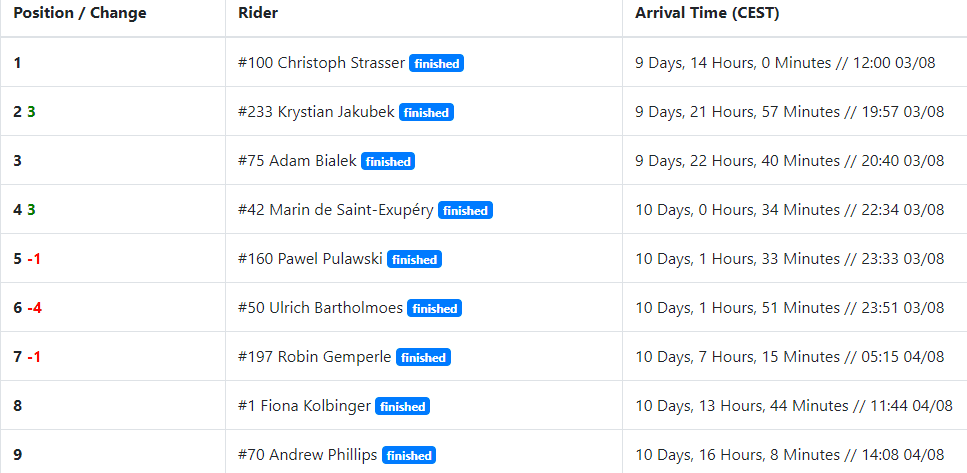Click the red -4 change at position 6
Image resolution: width=967 pixels, height=473 pixels.
click(x=34, y=308)
